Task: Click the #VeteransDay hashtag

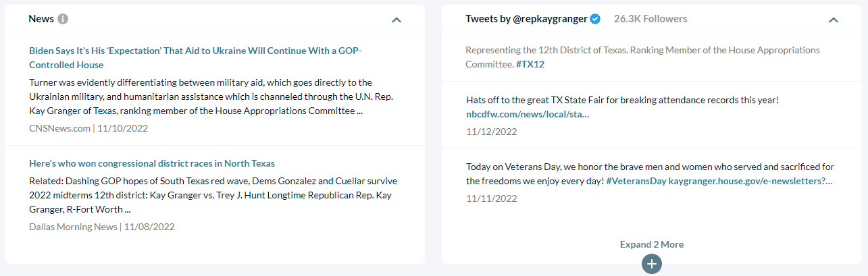Action: [636, 181]
